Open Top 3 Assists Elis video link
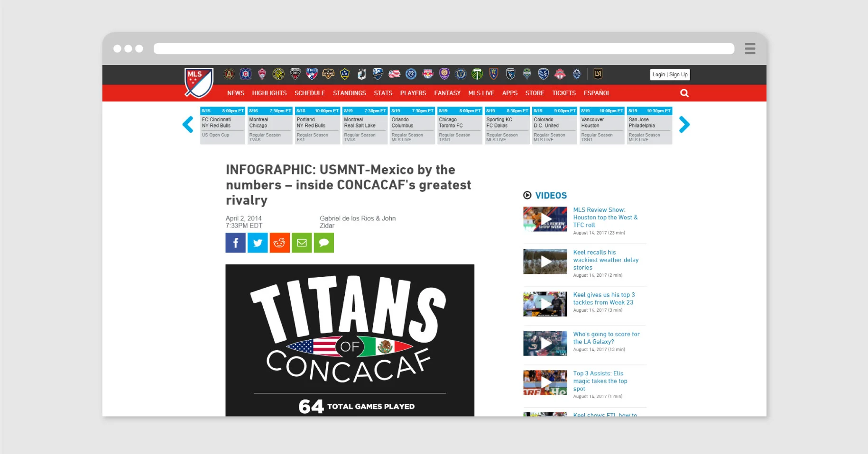The height and width of the screenshot is (454, 868). coord(600,381)
